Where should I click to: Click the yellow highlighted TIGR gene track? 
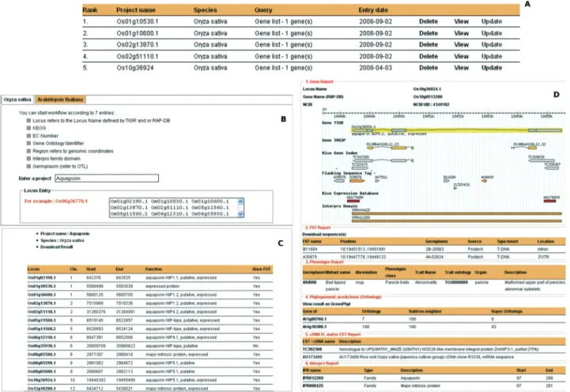(x=457, y=130)
